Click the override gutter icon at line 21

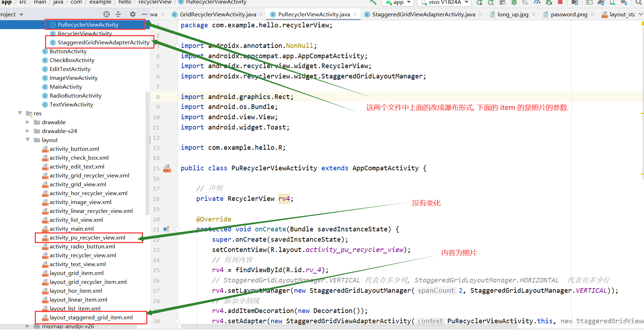pos(166,229)
